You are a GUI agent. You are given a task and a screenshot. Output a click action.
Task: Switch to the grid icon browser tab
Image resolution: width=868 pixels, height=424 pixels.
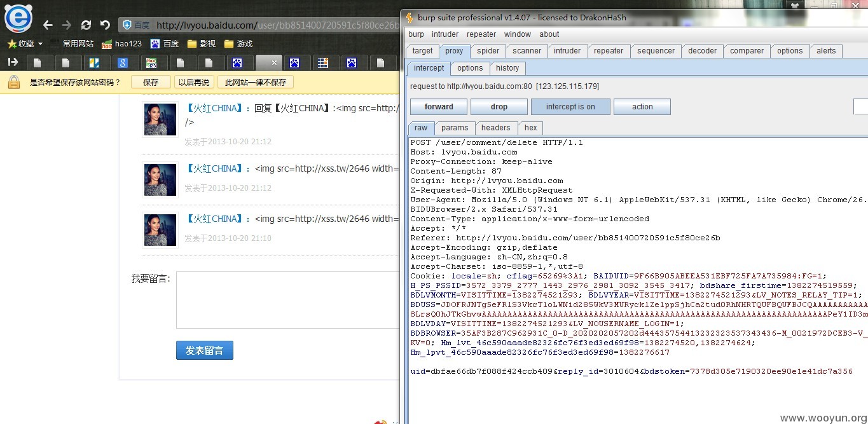(x=323, y=62)
